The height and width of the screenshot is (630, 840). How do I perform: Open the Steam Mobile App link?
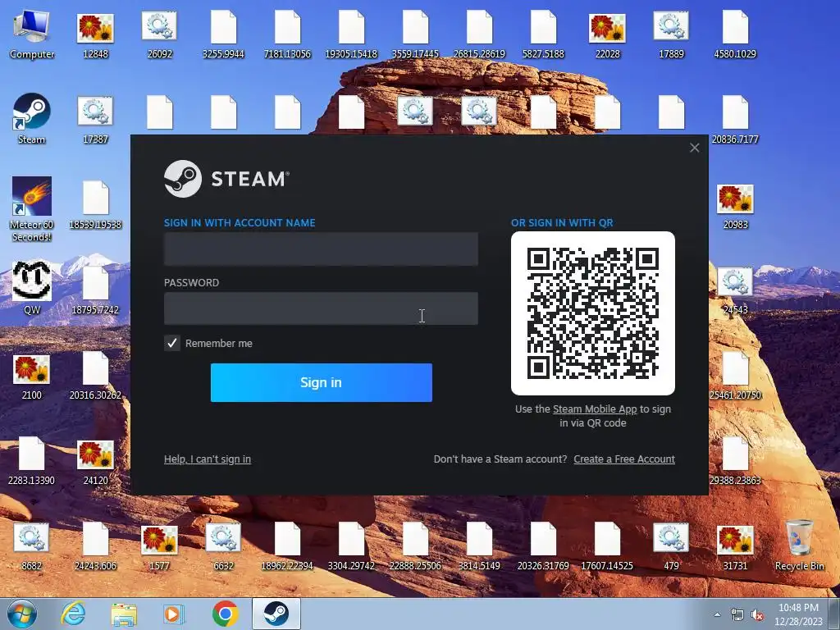point(595,409)
